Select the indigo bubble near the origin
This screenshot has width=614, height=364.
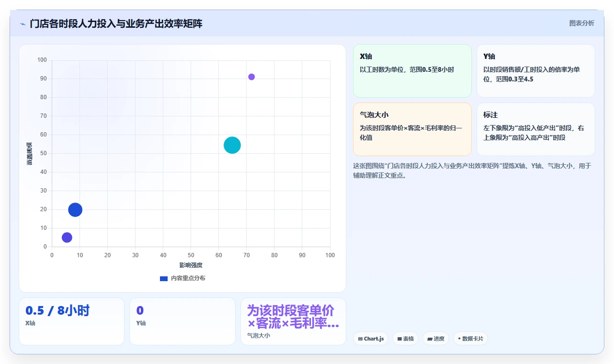[x=67, y=237]
